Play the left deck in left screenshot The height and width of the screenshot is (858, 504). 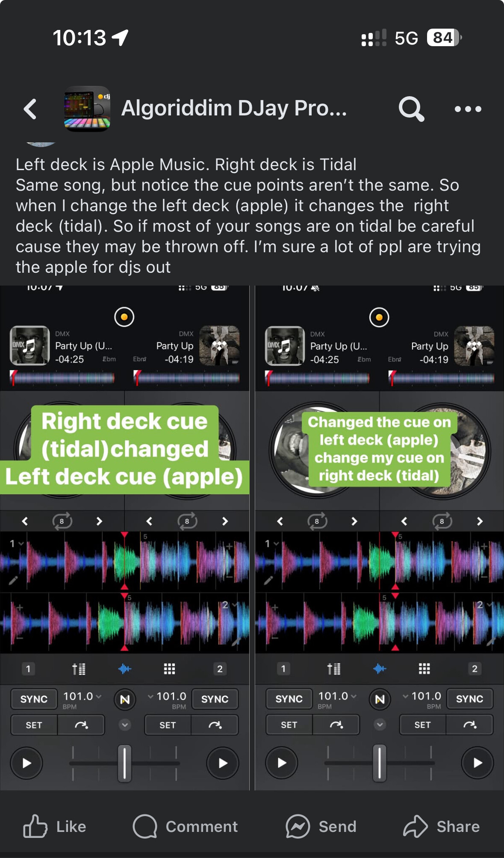click(27, 763)
